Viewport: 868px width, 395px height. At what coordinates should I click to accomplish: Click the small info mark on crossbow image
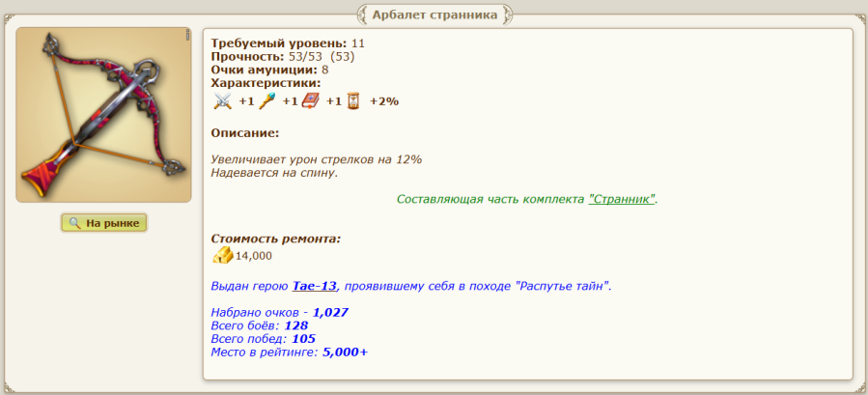(x=187, y=35)
